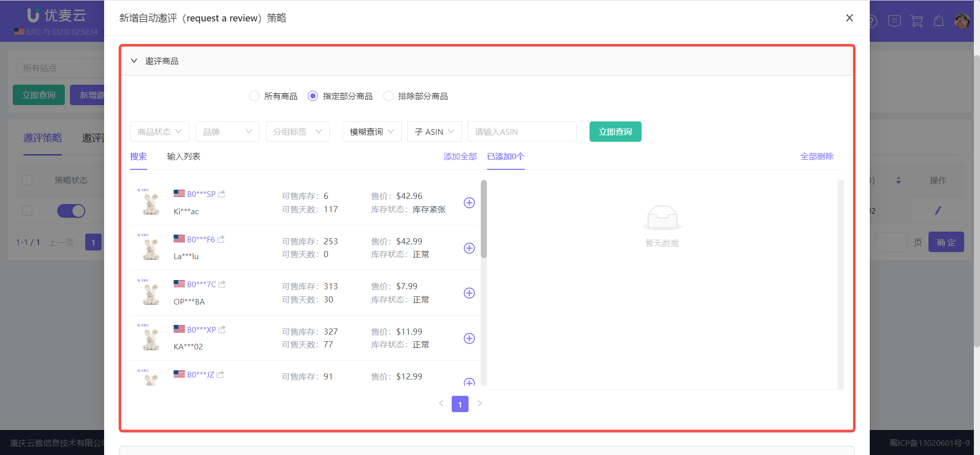The height and width of the screenshot is (455, 980).
Task: Select the 所有商品 radio option
Action: pos(254,96)
